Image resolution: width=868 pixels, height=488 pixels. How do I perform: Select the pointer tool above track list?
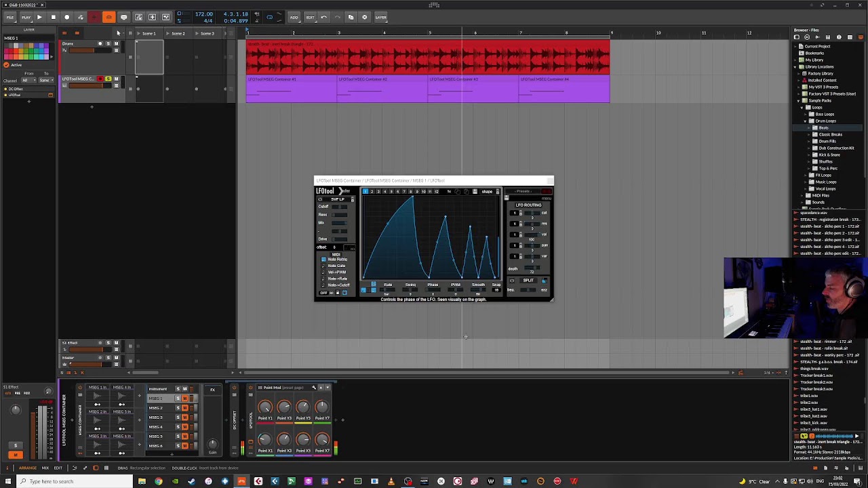118,33
